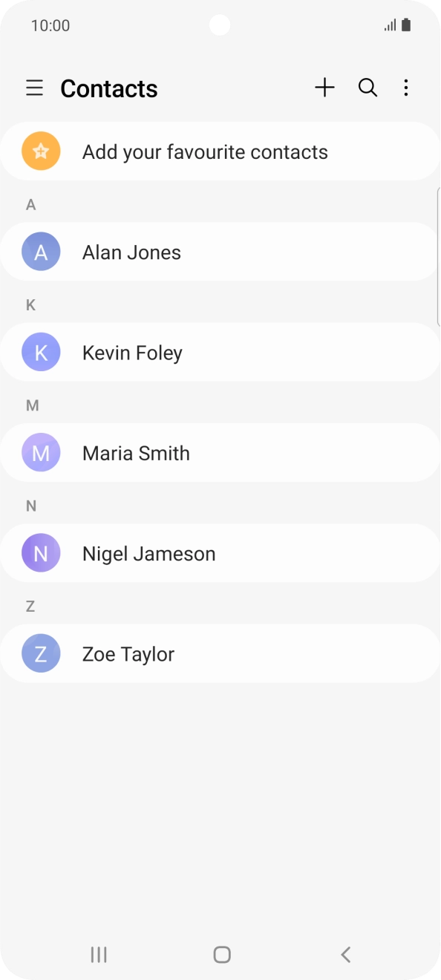Tap the star favourites icon

coord(41,151)
